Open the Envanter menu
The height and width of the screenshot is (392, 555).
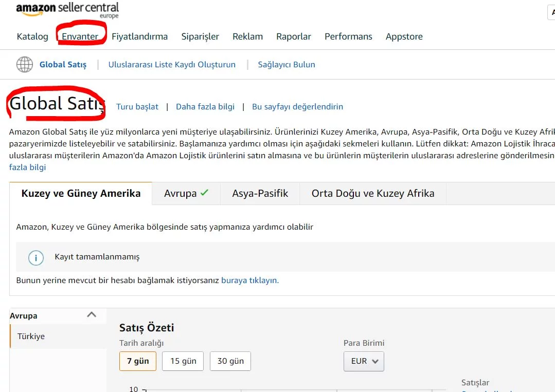[81, 36]
